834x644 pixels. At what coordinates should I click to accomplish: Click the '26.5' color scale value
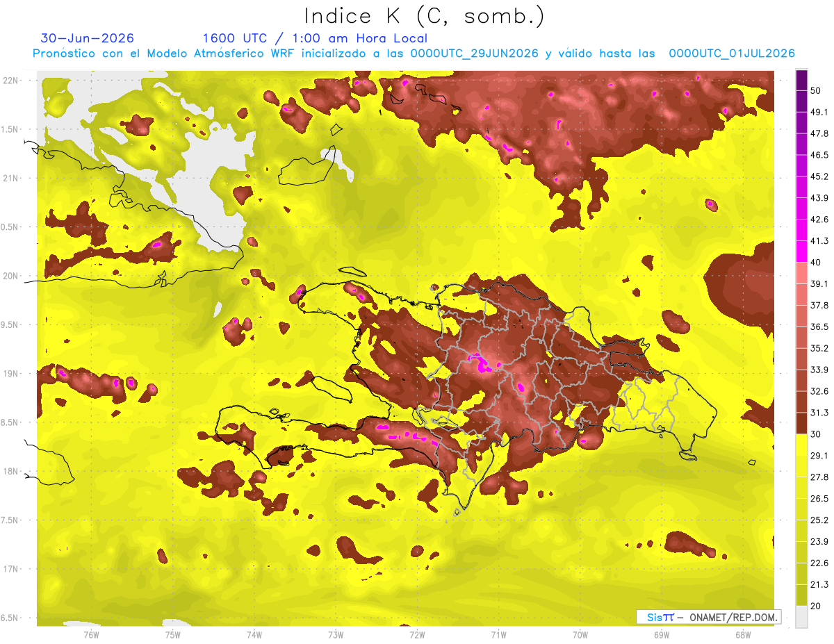pos(819,499)
